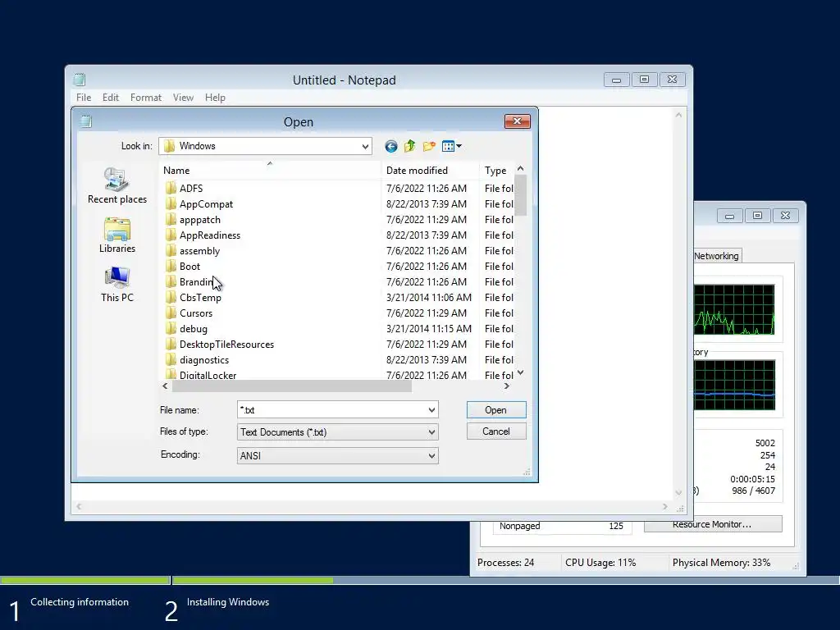Select the apppatch folder icon
This screenshot has width=840, height=630.
click(171, 219)
